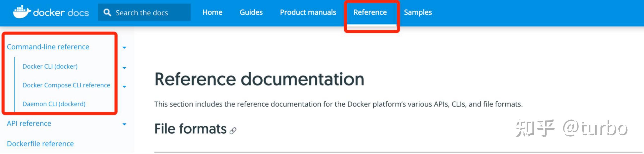Open Docker CLI (docker) documentation
Viewport: 644px width, 154px height.
(50, 67)
